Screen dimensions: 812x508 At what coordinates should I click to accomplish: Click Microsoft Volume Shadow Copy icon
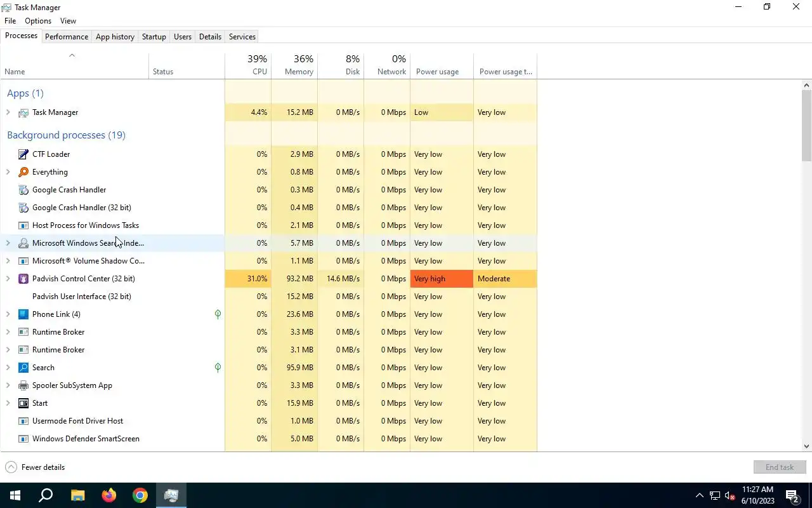pyautogui.click(x=23, y=261)
